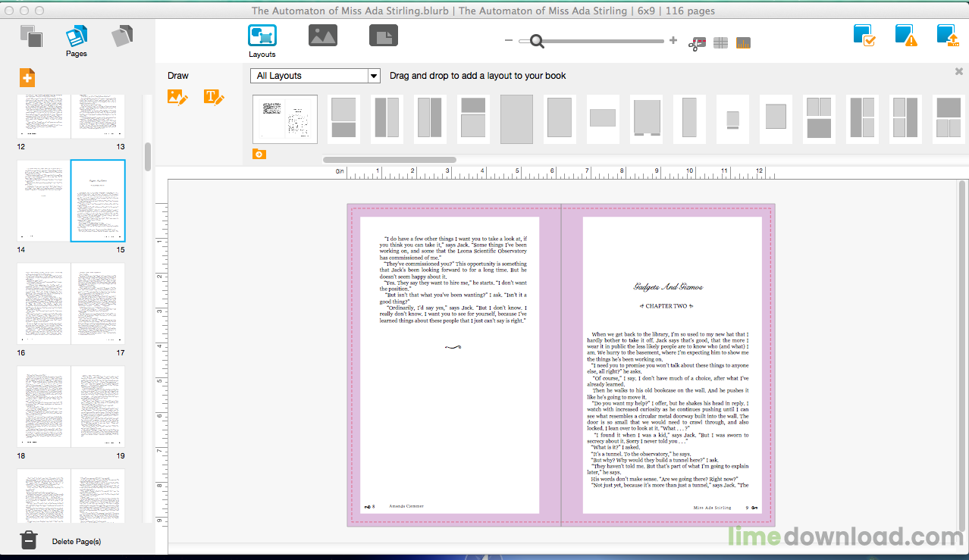Click the 'Amanda Clemmer' footer text
Viewport: 969px width, 560px height.
(x=406, y=505)
